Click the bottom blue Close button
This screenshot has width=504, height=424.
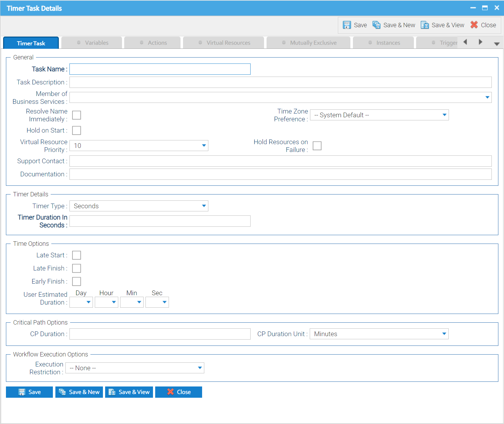[179, 392]
